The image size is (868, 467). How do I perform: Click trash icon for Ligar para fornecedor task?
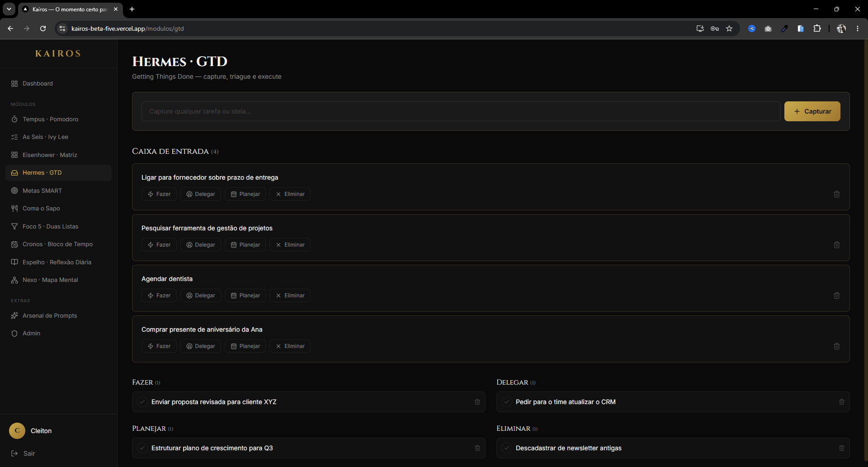[837, 194]
